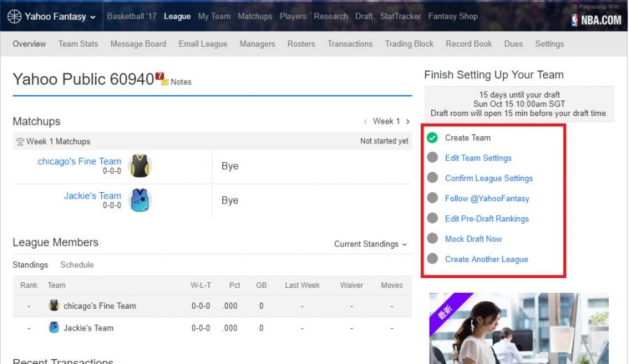Open Jackie's Team matchup link

coord(92,196)
